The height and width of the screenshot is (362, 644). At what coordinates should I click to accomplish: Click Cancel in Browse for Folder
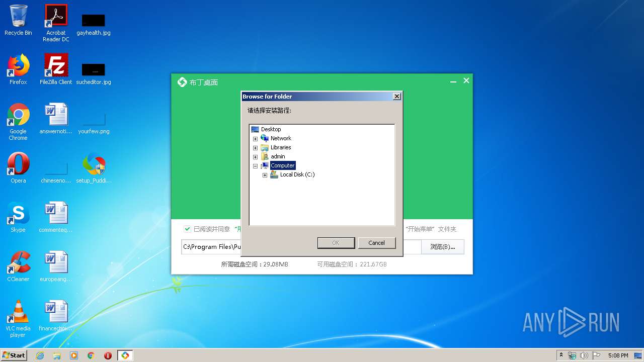point(377,243)
